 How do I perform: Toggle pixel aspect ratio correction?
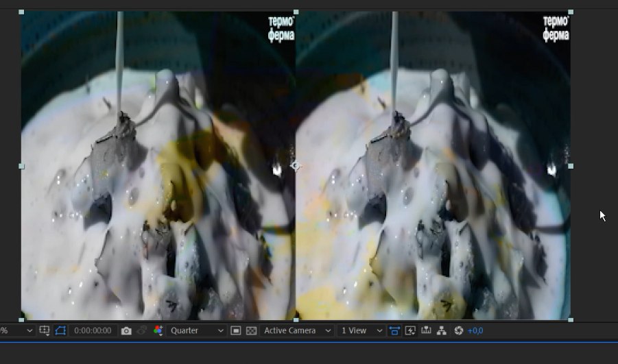click(394, 330)
